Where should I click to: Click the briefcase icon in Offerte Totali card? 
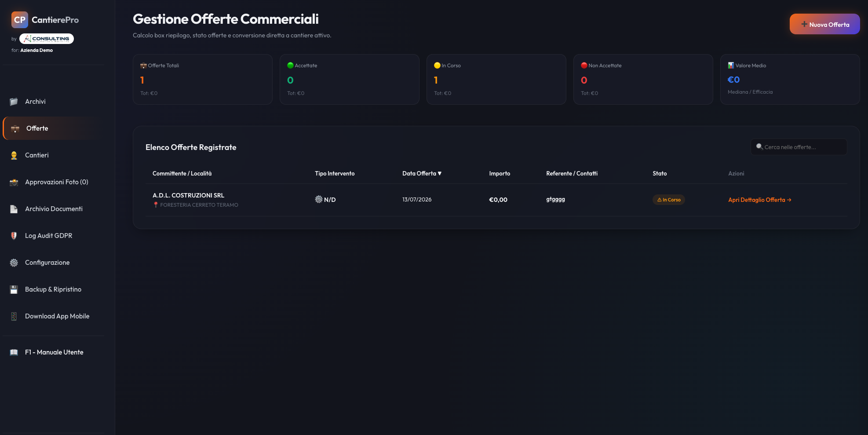click(x=143, y=66)
